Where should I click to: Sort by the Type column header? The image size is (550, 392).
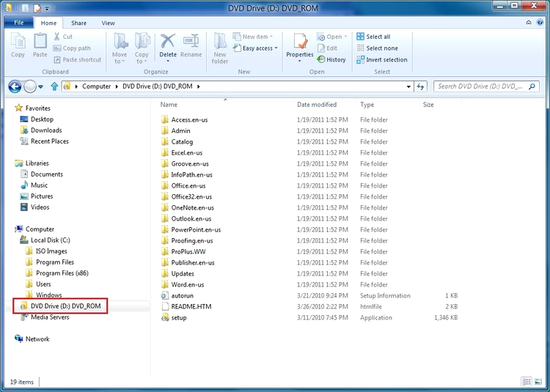[x=367, y=104]
